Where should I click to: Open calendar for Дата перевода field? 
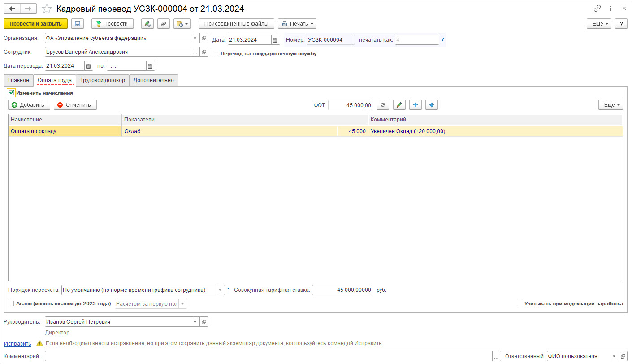[x=89, y=66]
